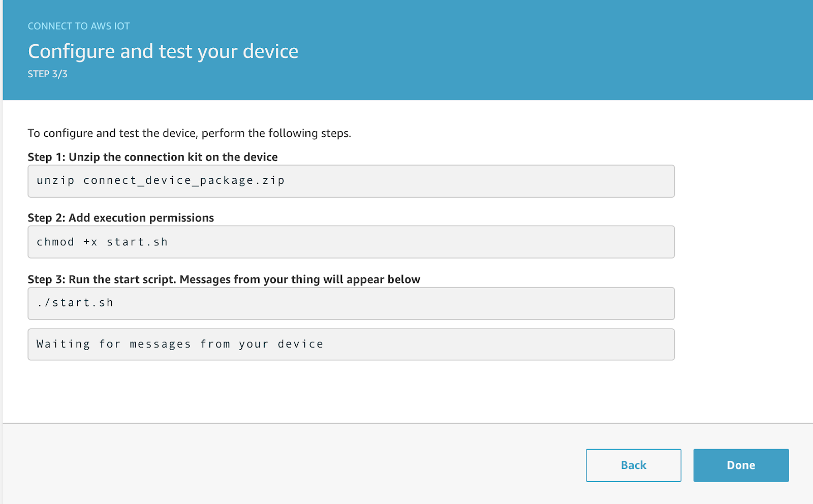Click 'Configure and test your device' heading
Screen dimensions: 813x504
tap(163, 51)
